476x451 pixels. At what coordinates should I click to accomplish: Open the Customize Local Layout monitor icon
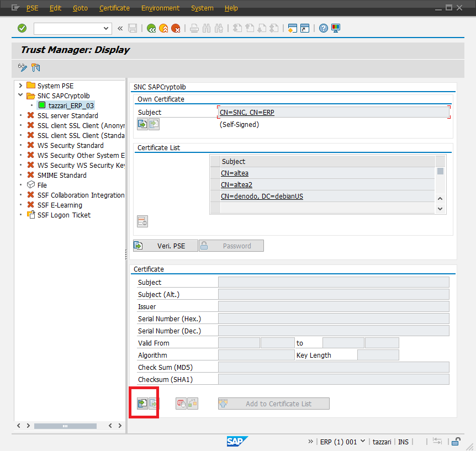[336, 29]
